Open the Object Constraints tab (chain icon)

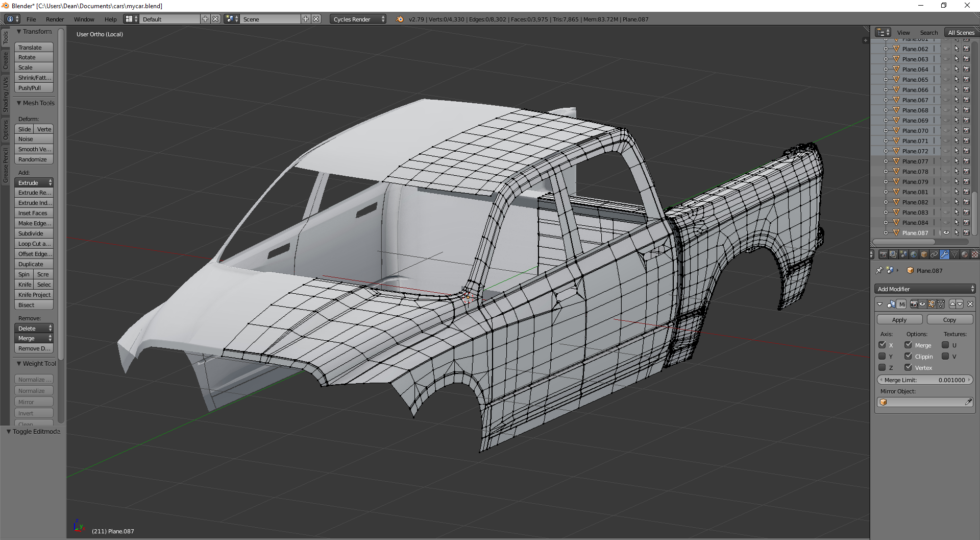(x=934, y=254)
